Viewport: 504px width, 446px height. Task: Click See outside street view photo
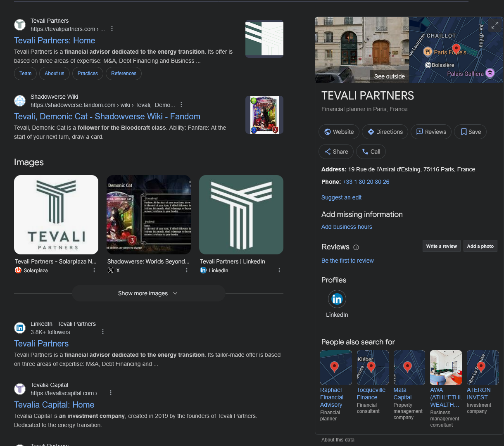pyautogui.click(x=362, y=50)
